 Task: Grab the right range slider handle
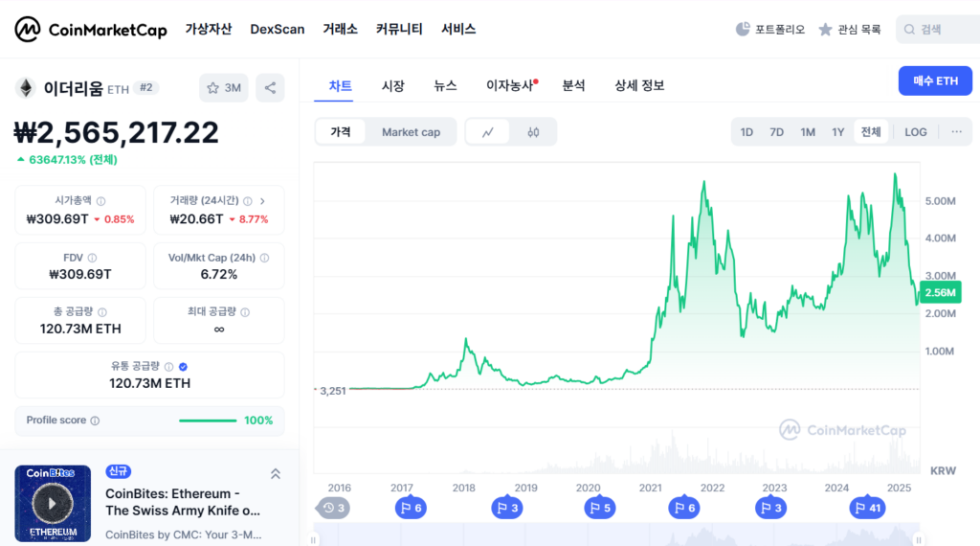pyautogui.click(x=919, y=539)
